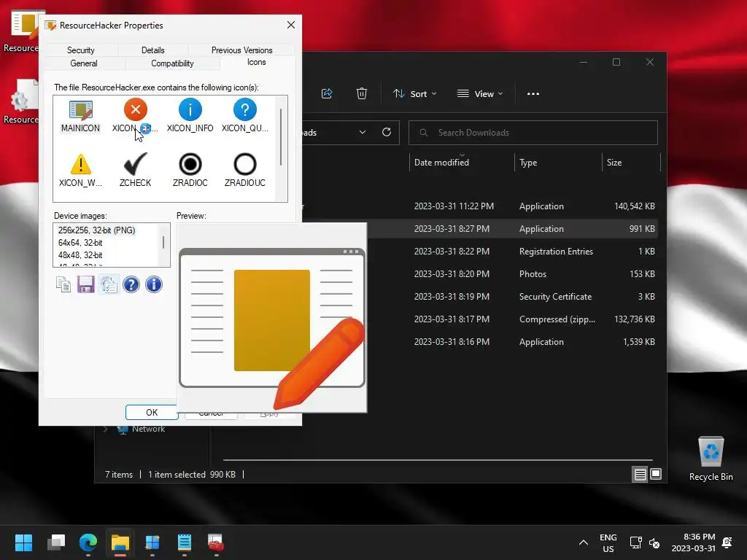Click the Search Downloads field
The height and width of the screenshot is (560, 747).
pos(533,133)
